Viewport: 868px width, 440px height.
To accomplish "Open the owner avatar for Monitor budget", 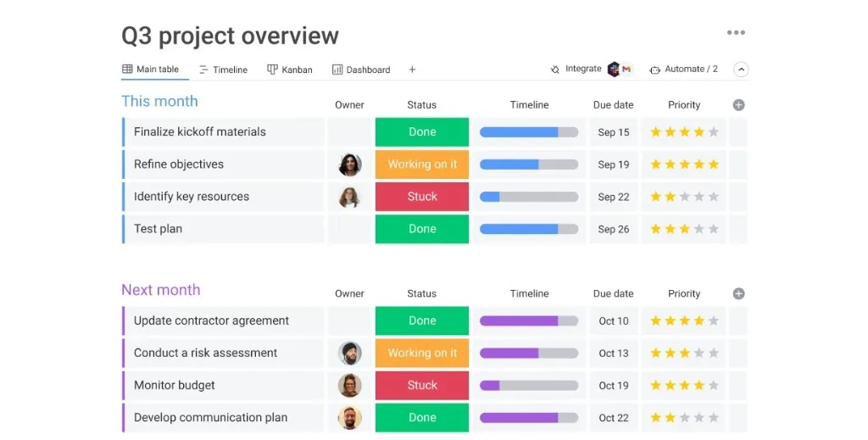I will (350, 385).
